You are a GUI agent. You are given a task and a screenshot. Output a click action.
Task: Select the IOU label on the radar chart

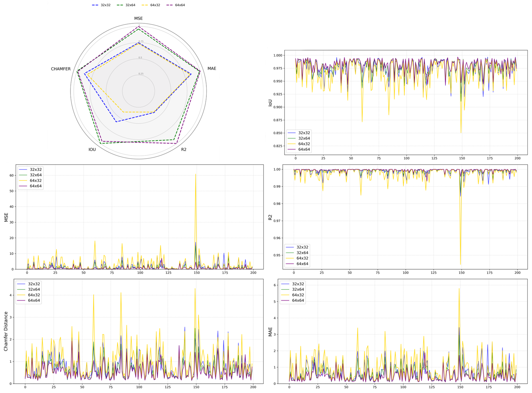click(92, 149)
